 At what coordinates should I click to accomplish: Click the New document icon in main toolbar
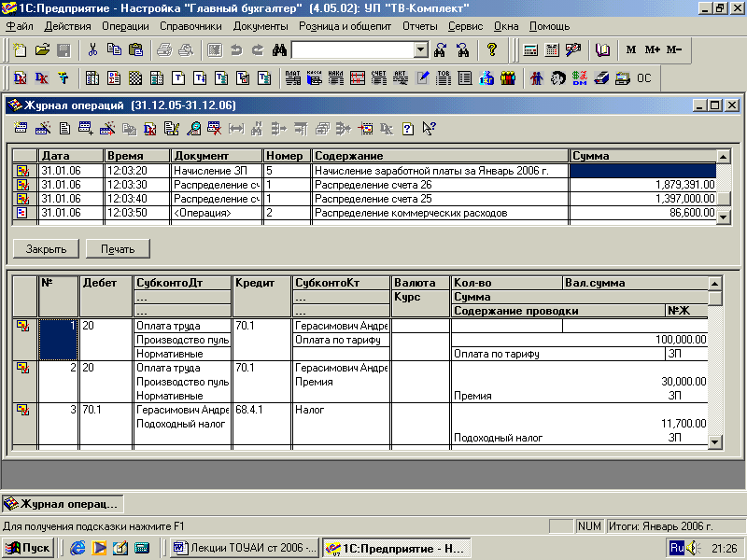(x=20, y=49)
